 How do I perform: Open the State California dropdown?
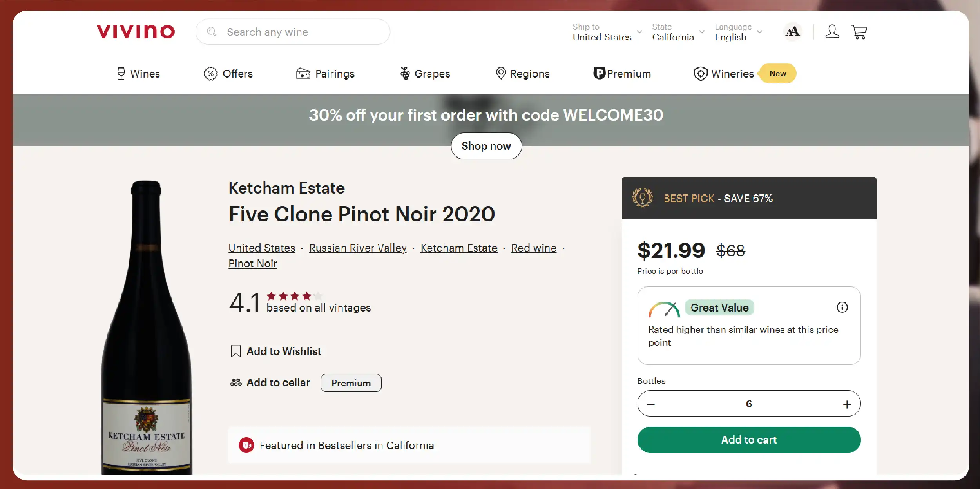tap(678, 32)
